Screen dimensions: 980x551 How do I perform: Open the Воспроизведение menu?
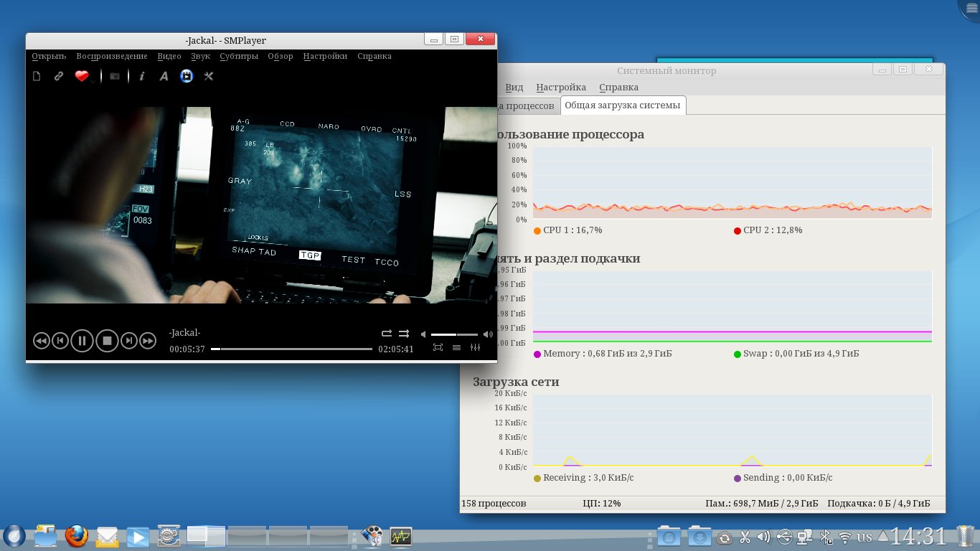(112, 56)
